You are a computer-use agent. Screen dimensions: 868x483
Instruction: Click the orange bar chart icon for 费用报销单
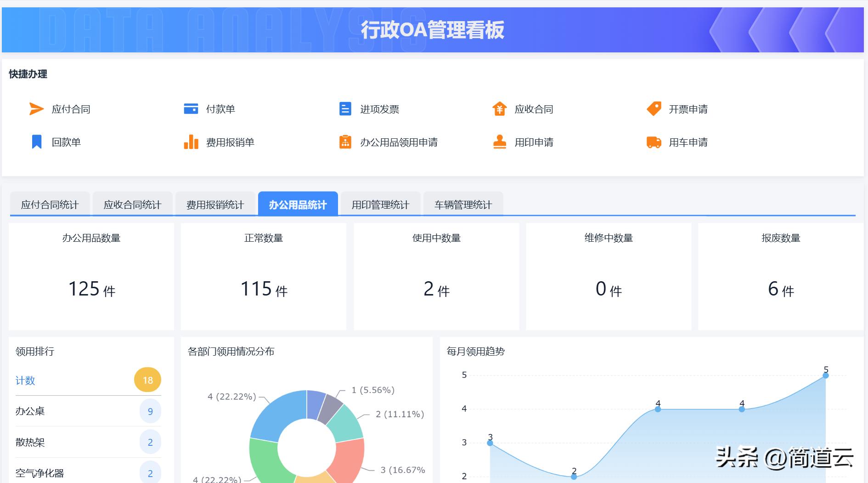(x=191, y=142)
